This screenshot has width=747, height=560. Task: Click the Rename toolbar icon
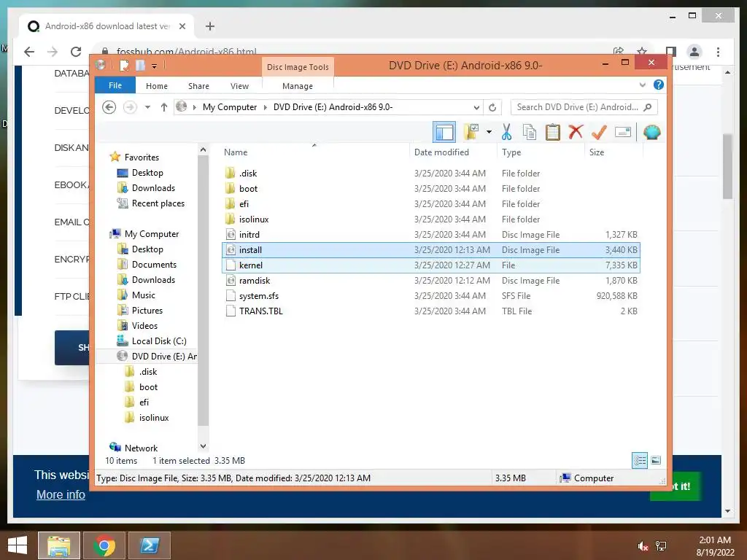coord(623,132)
